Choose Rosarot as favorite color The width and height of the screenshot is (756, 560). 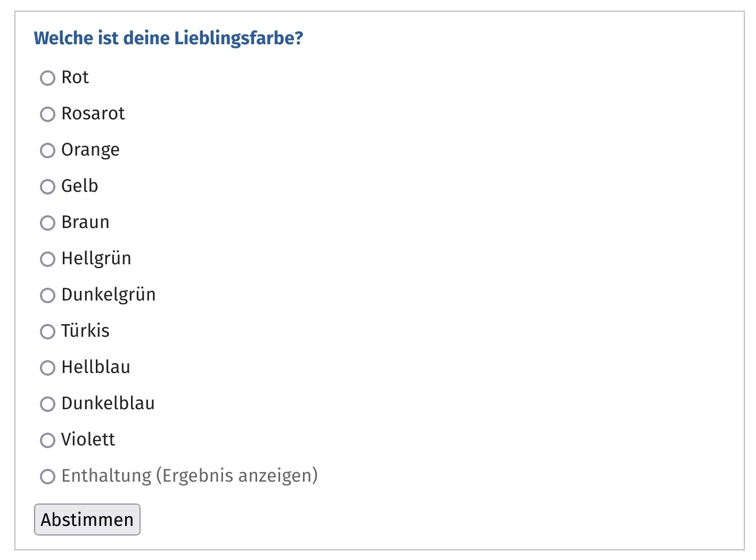point(48,114)
